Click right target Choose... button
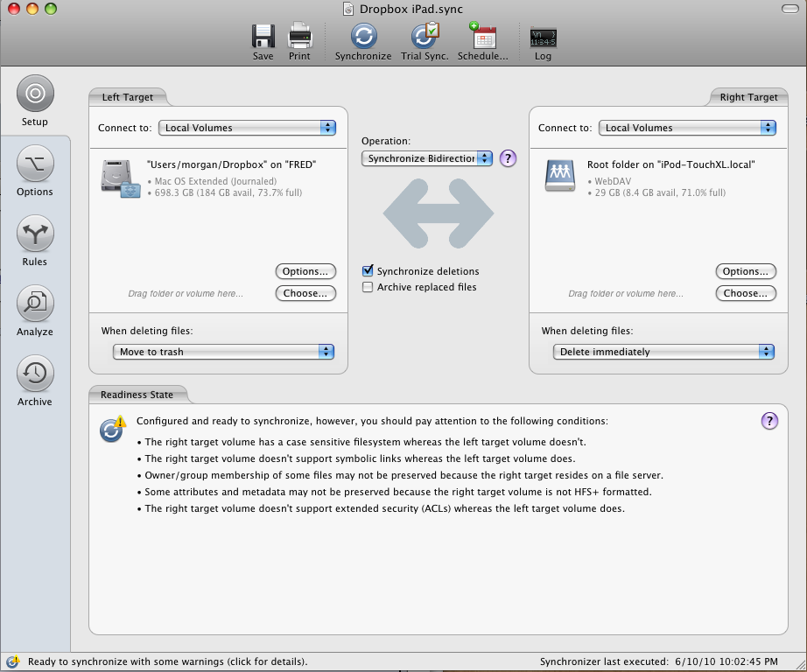Image resolution: width=807 pixels, height=672 pixels. coord(746,293)
